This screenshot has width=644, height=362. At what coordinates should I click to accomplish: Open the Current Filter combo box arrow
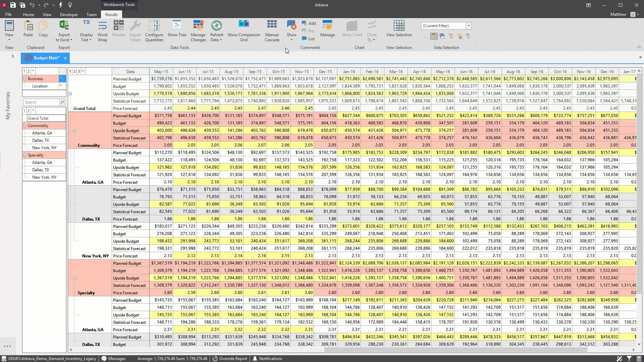click(x=469, y=26)
